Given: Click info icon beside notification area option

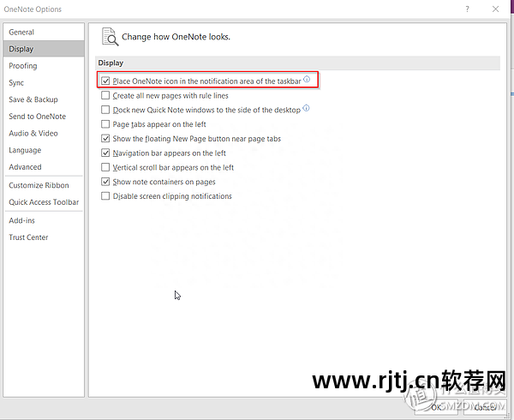Looking at the screenshot, I should [x=307, y=79].
